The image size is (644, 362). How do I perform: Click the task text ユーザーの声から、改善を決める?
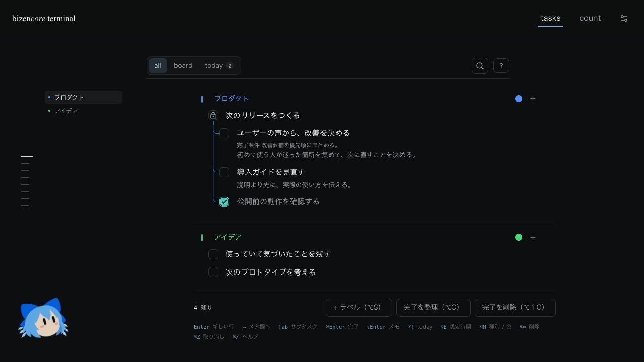293,133
